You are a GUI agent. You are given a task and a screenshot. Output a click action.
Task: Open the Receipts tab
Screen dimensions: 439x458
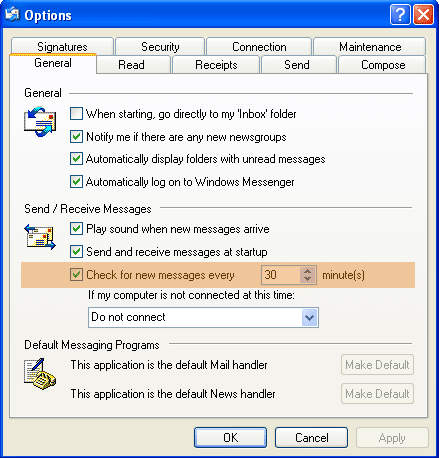coord(216,65)
